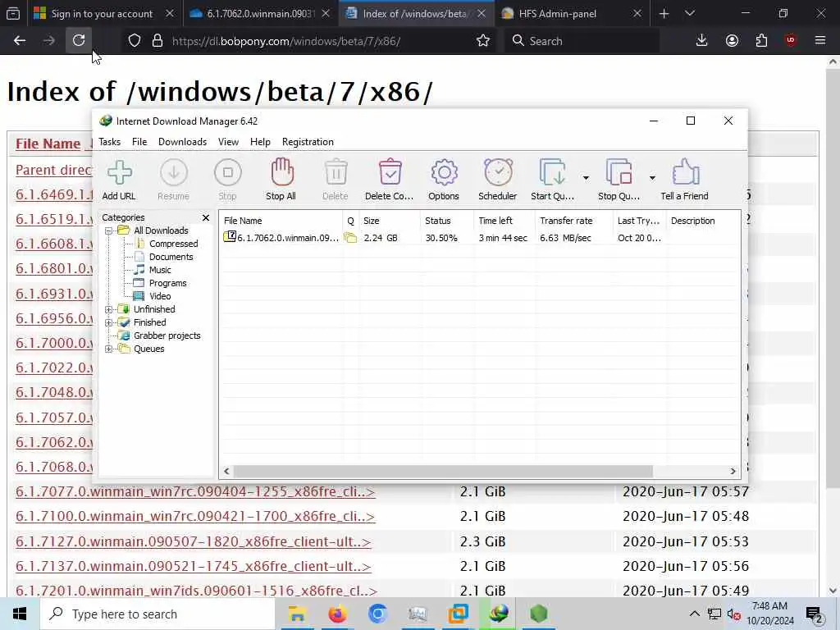Open IDM Options gear icon

click(444, 180)
